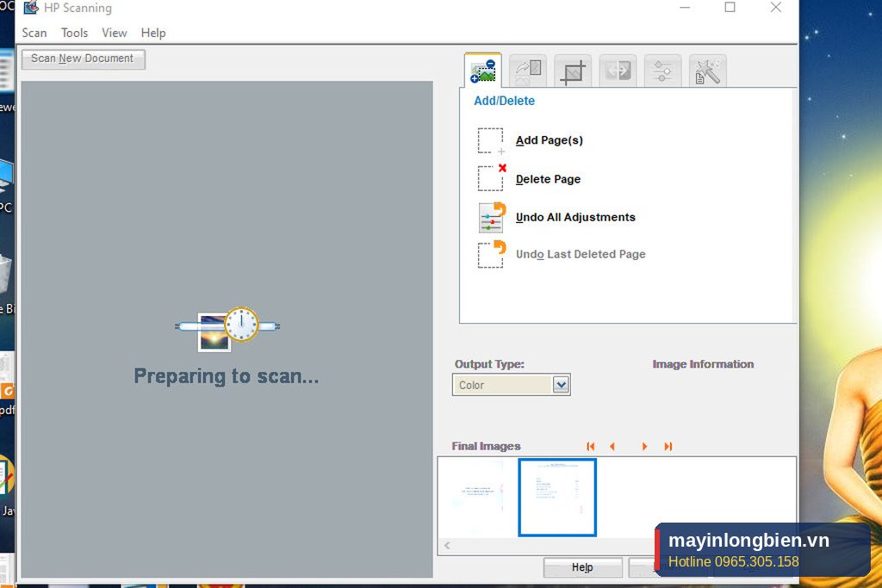Click Scan New Document button
This screenshot has height=588, width=882.
click(x=83, y=59)
